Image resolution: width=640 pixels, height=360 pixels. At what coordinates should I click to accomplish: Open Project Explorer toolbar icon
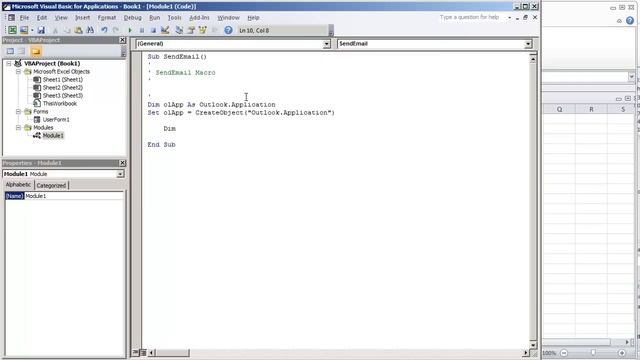(x=179, y=30)
